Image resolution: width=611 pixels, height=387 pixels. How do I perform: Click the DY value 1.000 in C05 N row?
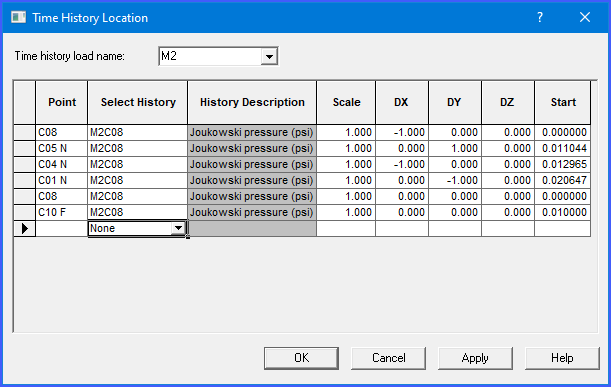[x=455, y=148]
